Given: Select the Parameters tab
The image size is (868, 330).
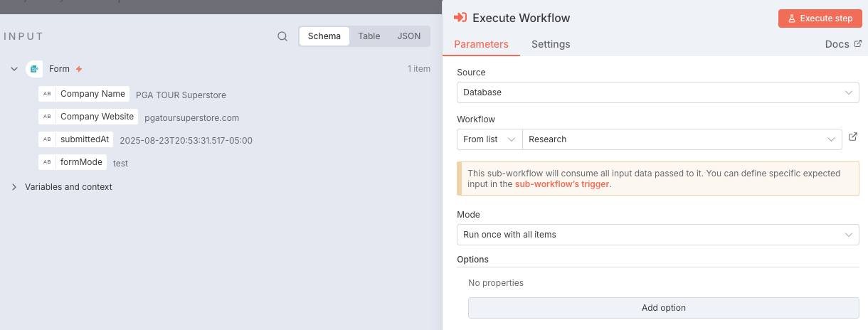Looking at the screenshot, I should pyautogui.click(x=481, y=44).
